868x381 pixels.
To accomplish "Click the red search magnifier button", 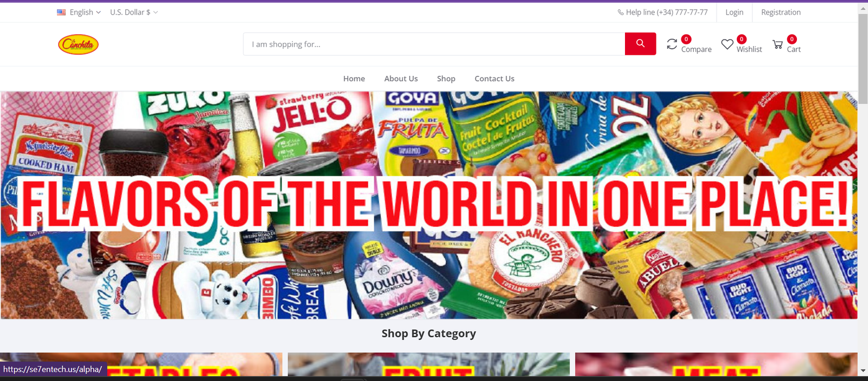I will pos(640,44).
